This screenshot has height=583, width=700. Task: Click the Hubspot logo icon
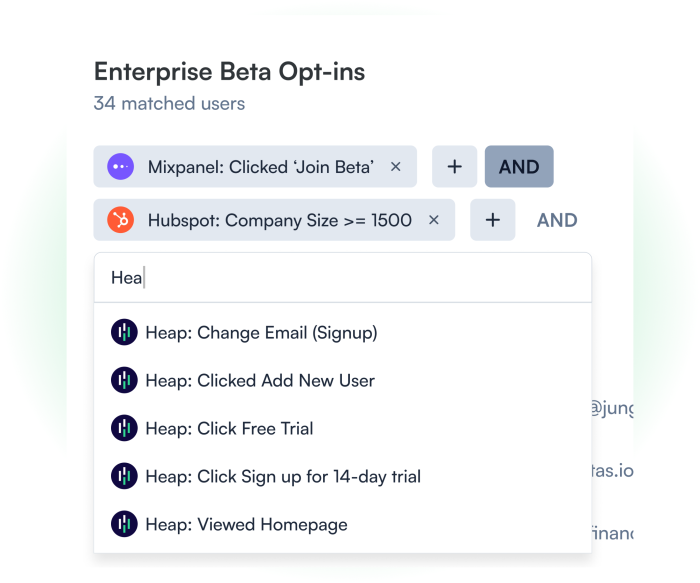121,220
